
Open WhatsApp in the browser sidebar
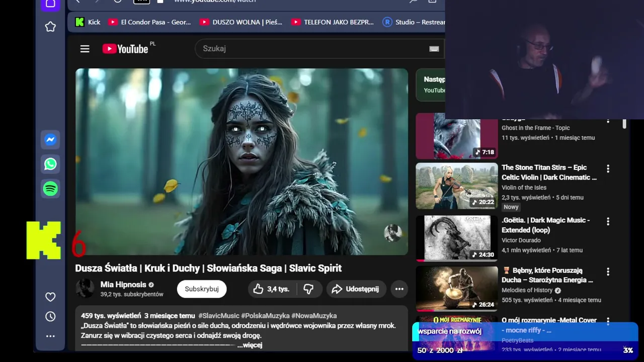[x=50, y=164]
